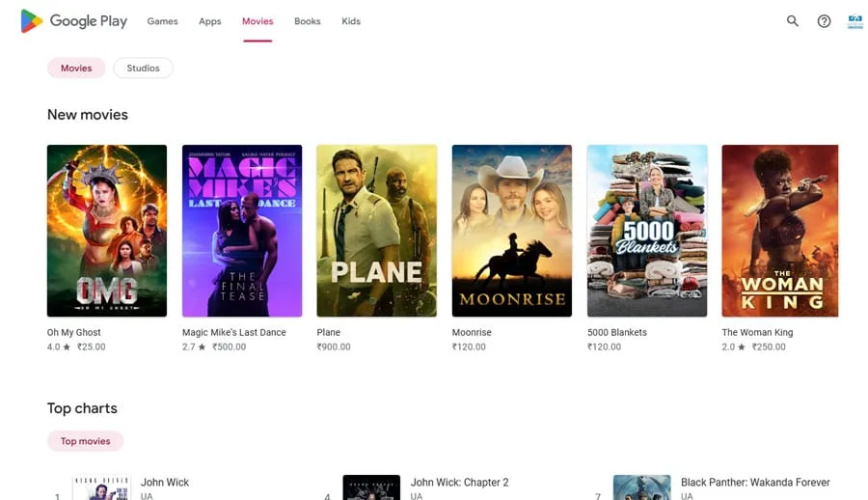Click the 5000 Blankets title text
This screenshot has height=500, width=868.
coord(616,332)
